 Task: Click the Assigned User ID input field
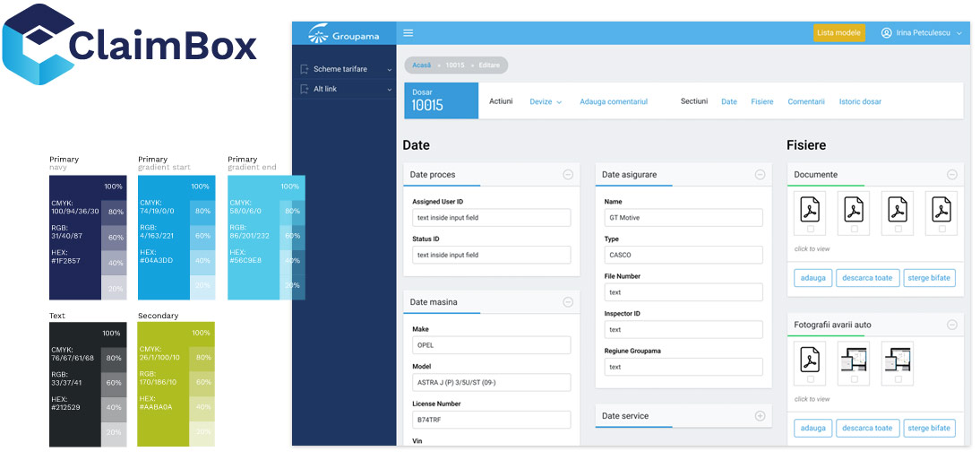(491, 218)
